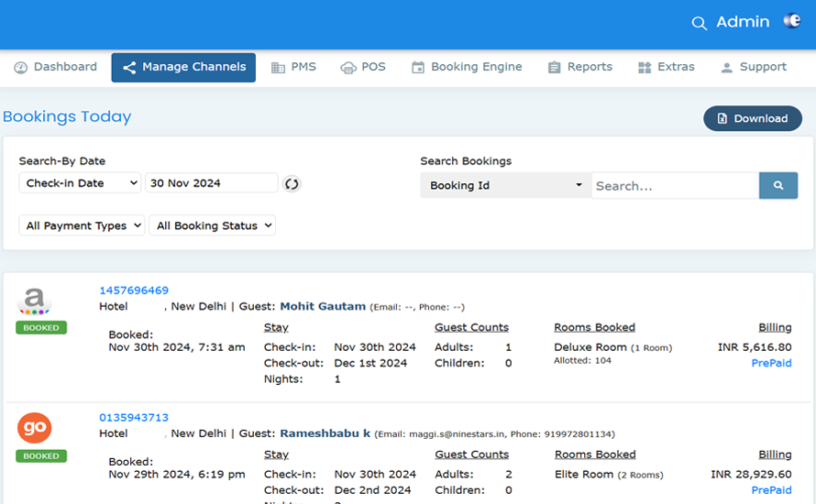
Task: Expand the All Payment Types dropdown
Action: (82, 225)
